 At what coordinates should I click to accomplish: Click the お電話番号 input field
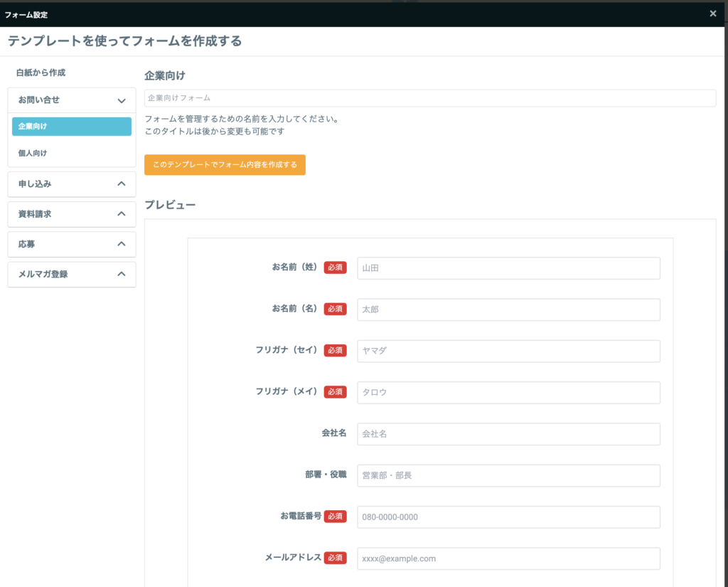tap(508, 517)
